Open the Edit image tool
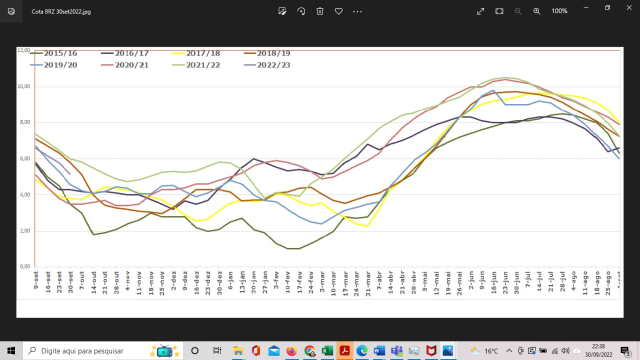 pos(282,11)
